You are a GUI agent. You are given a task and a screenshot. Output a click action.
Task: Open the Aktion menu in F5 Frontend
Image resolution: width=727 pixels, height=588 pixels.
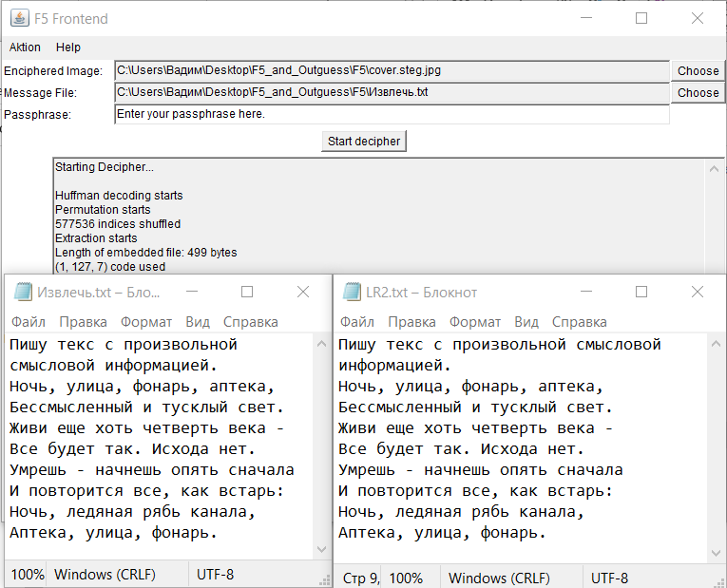[x=25, y=47]
